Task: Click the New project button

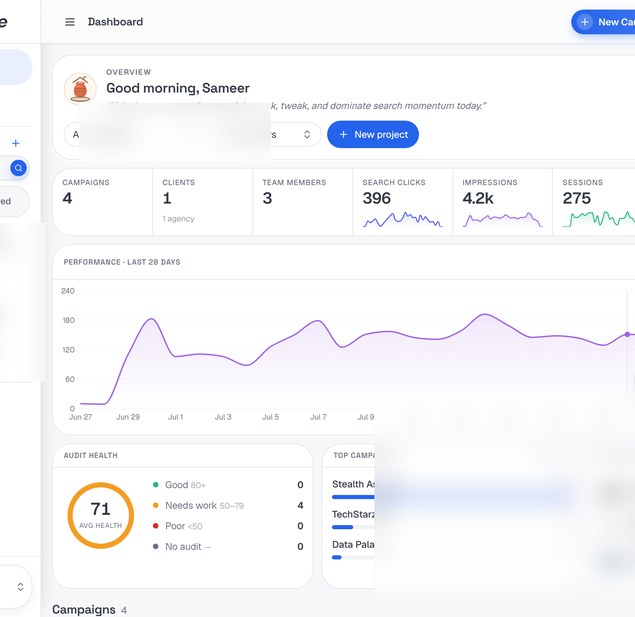Action: click(x=373, y=134)
